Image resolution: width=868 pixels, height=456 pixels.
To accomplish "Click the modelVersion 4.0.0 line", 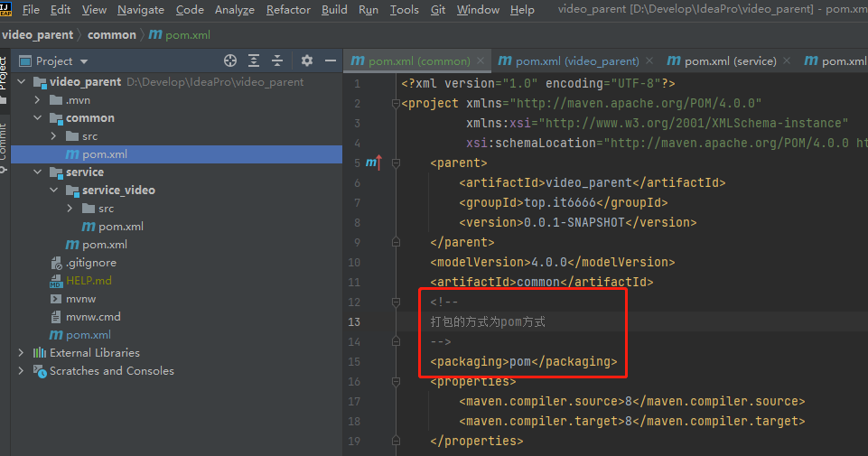I will (x=553, y=262).
